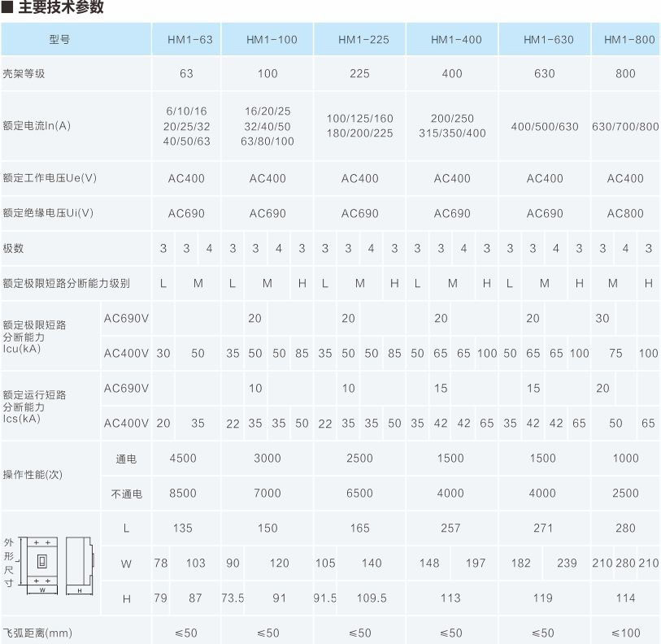
Task: Click the ≤100 arc distance value
Action: pos(625,633)
